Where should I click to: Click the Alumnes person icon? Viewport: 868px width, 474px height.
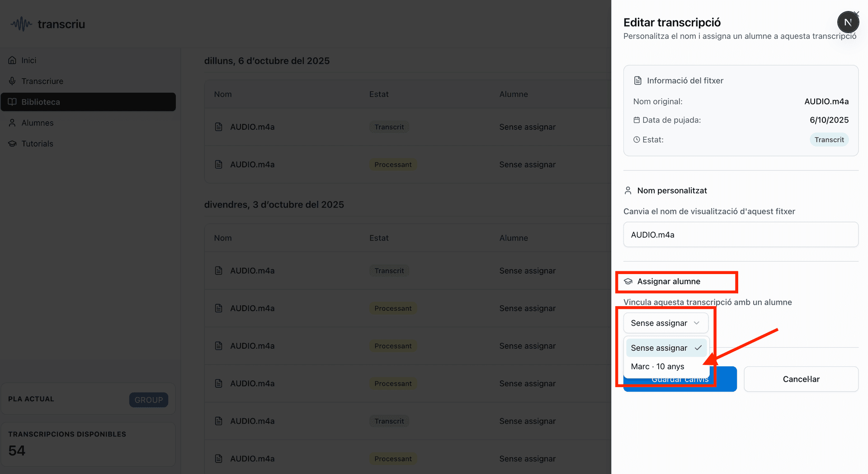pos(12,123)
